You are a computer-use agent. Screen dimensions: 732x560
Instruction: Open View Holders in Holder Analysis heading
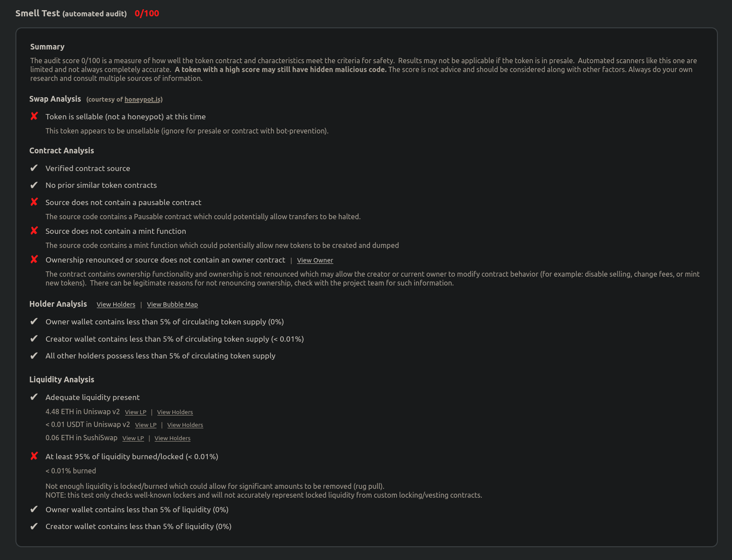(116, 305)
